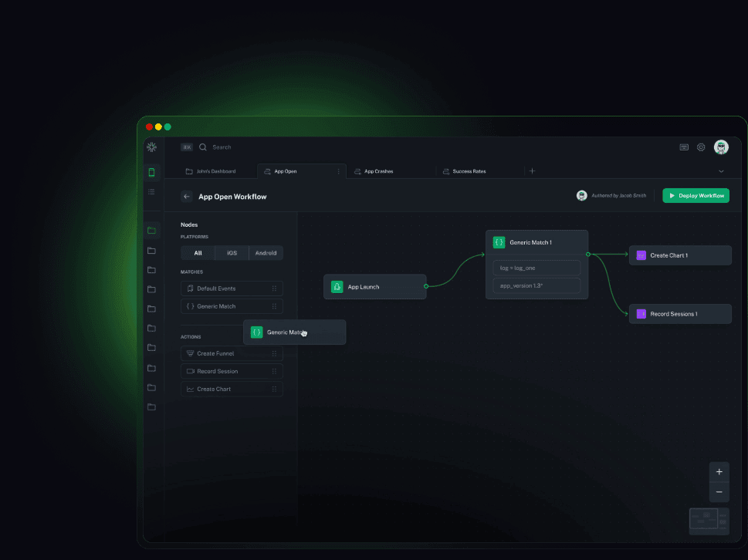This screenshot has width=748, height=560.
Task: Zoom in the canvas with the plus button
Action: tap(719, 472)
